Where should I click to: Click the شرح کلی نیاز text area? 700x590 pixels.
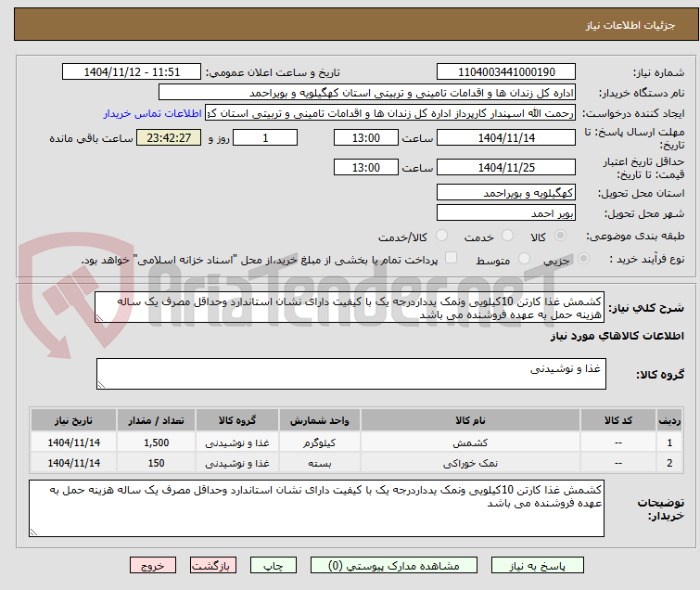point(350,307)
